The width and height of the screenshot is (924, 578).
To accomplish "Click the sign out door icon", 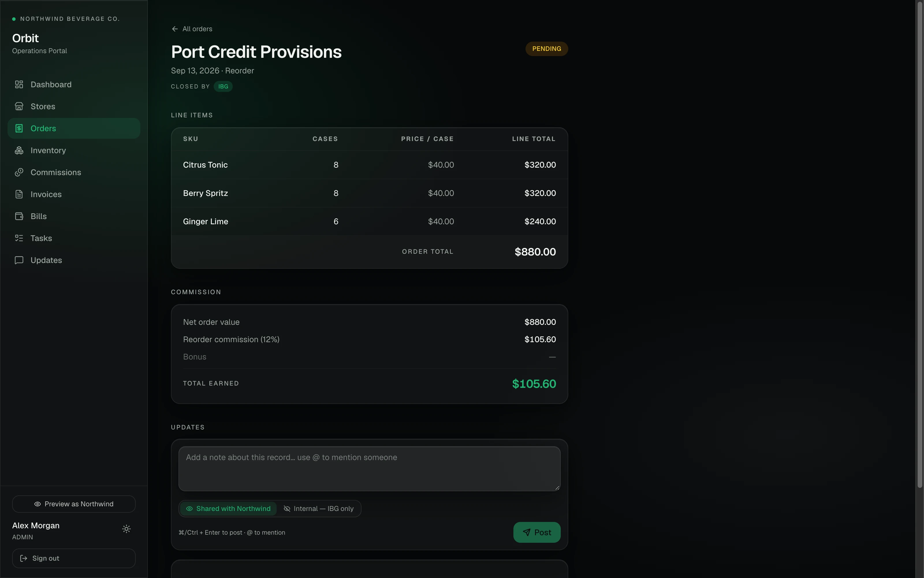I will click(x=24, y=559).
